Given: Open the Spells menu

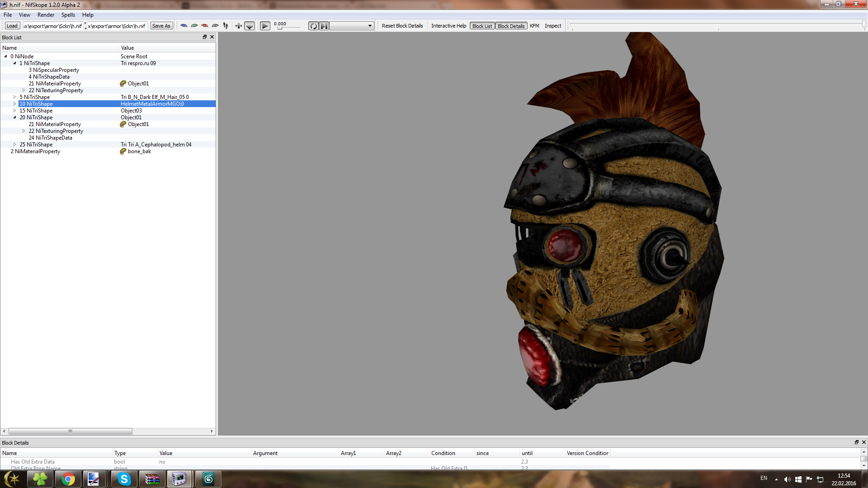Looking at the screenshot, I should pos(68,15).
